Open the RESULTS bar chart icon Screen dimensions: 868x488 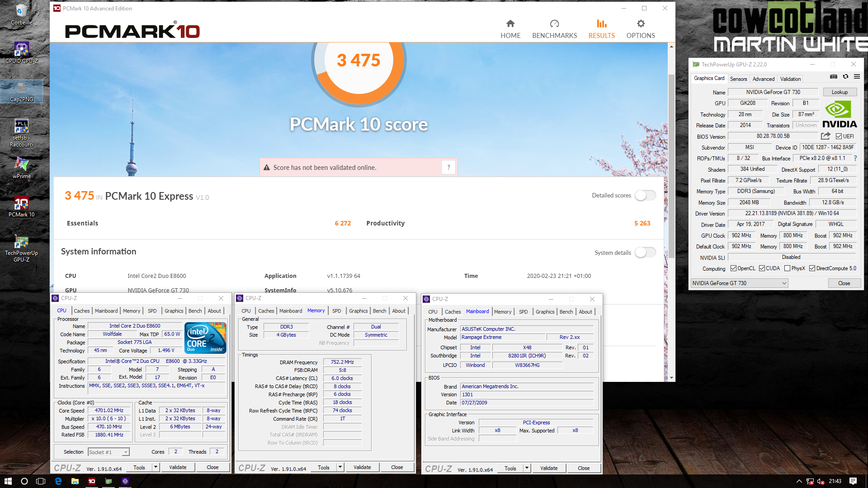[x=601, y=23]
